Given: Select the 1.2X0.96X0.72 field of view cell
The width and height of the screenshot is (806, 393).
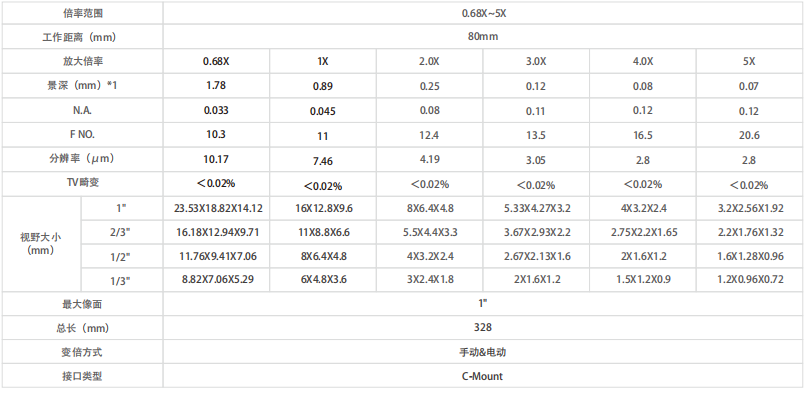Looking at the screenshot, I should [749, 280].
